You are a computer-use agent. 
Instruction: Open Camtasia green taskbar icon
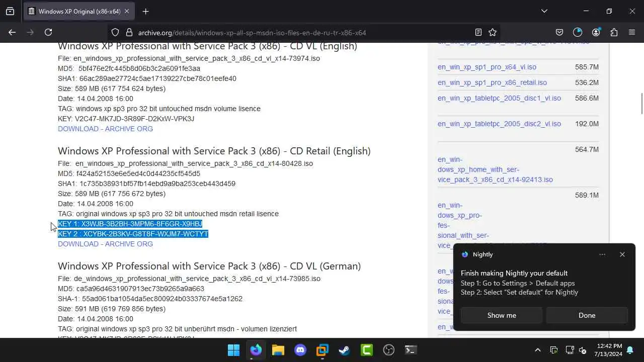pos(366,350)
